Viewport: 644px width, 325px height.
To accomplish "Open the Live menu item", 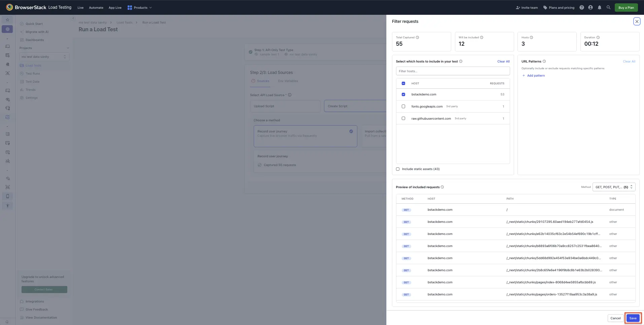I will click(x=80, y=7).
